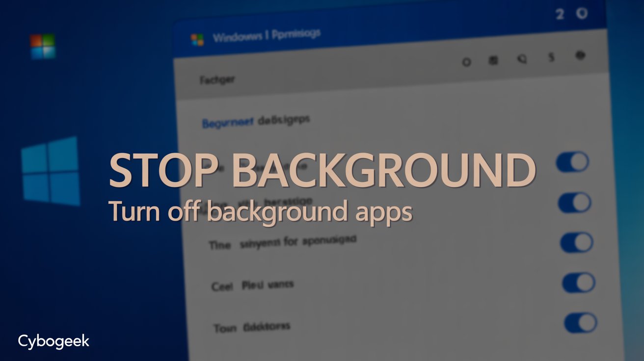Toggle the second switch from the top
Image resolution: width=644 pixels, height=361 pixels.
tap(574, 202)
